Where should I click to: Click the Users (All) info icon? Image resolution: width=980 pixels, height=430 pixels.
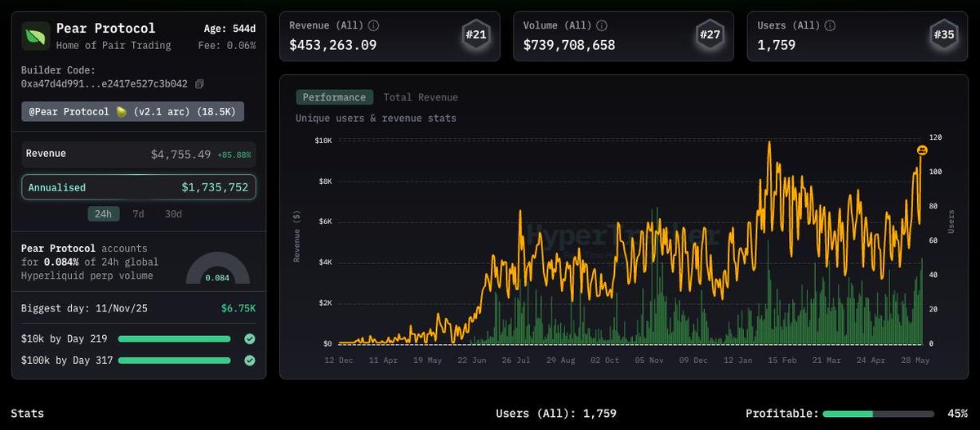pos(830,25)
